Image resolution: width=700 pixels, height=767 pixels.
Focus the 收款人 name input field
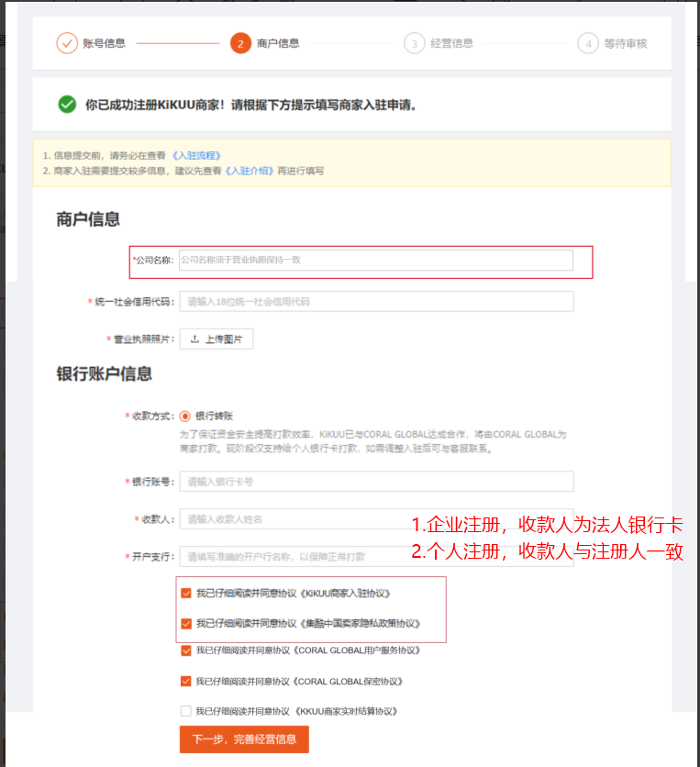point(377,519)
